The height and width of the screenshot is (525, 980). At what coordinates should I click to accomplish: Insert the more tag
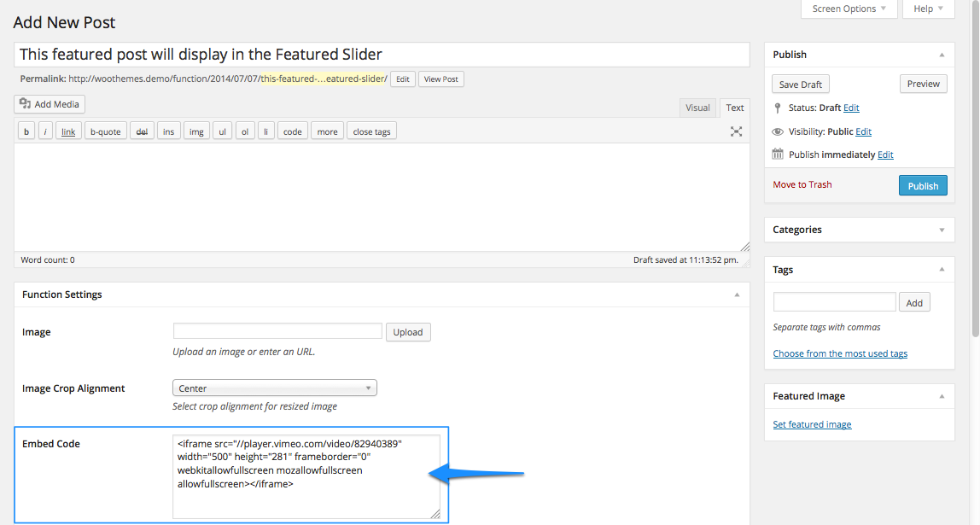click(327, 131)
